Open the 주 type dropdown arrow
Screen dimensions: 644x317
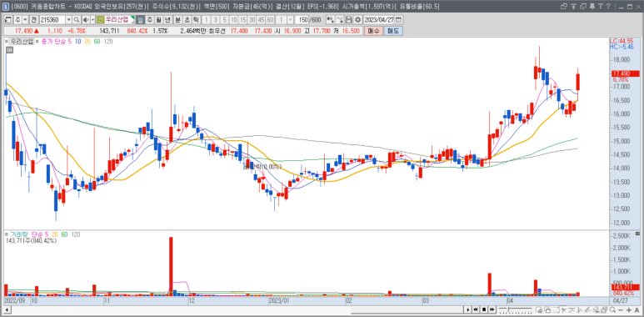click(x=26, y=20)
